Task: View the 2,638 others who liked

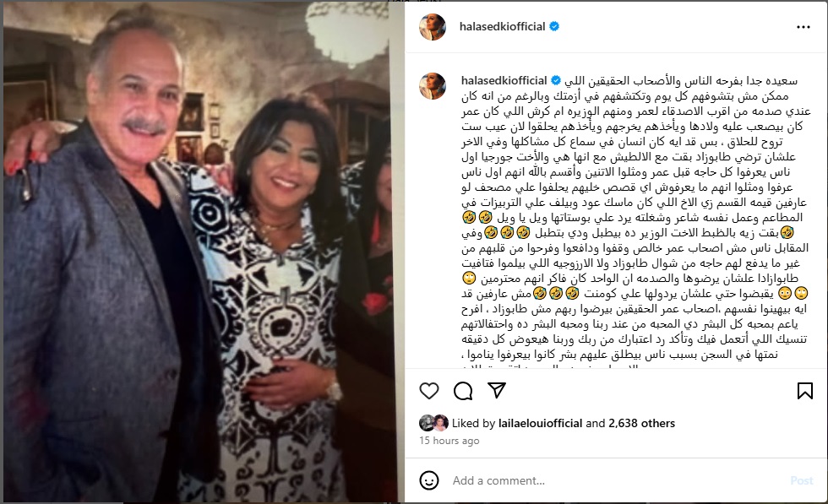Action: [641, 423]
